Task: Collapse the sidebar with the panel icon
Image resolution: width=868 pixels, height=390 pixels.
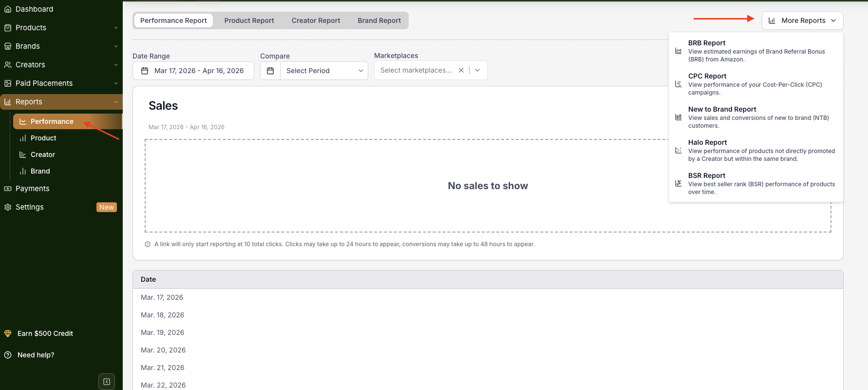Action: click(107, 382)
